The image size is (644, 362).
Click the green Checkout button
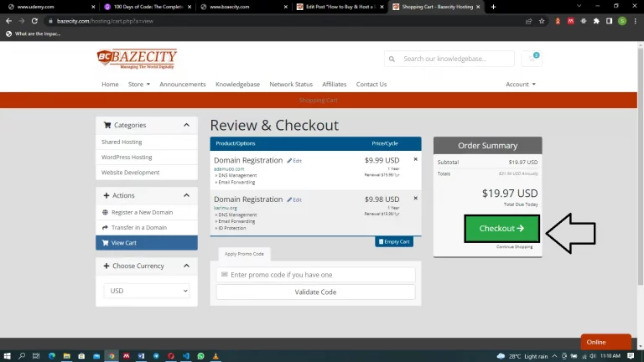click(501, 229)
